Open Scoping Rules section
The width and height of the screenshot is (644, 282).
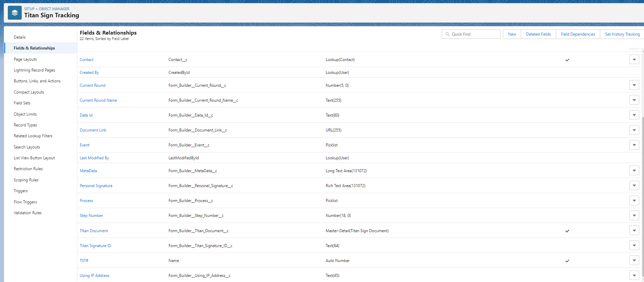[26, 180]
